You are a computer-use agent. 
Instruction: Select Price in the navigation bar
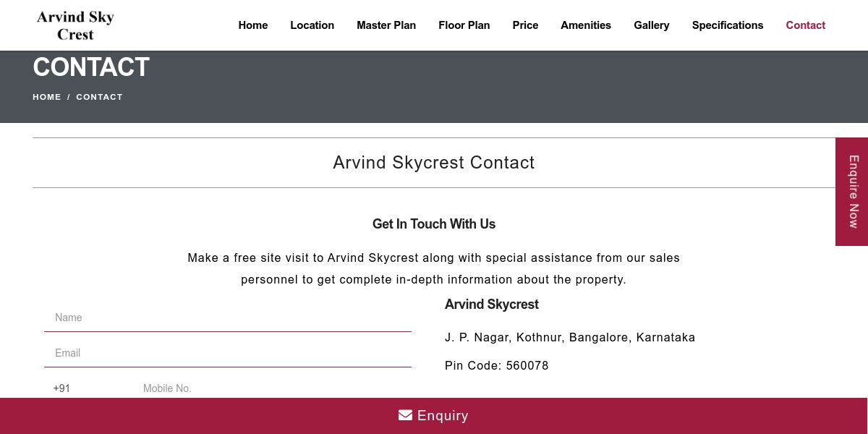coord(525,25)
